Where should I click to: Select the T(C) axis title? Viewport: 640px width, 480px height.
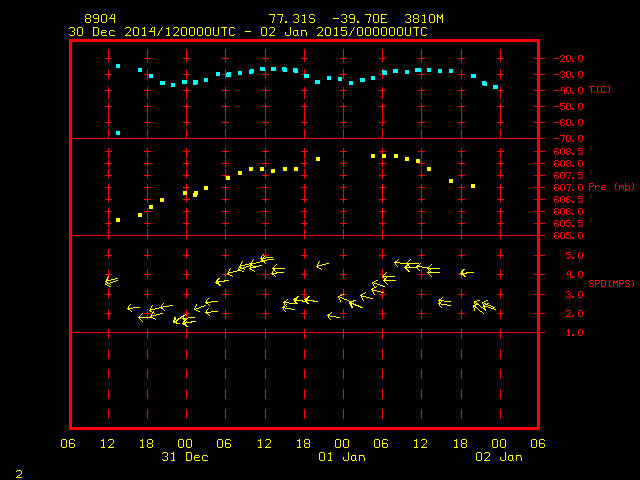click(x=600, y=89)
